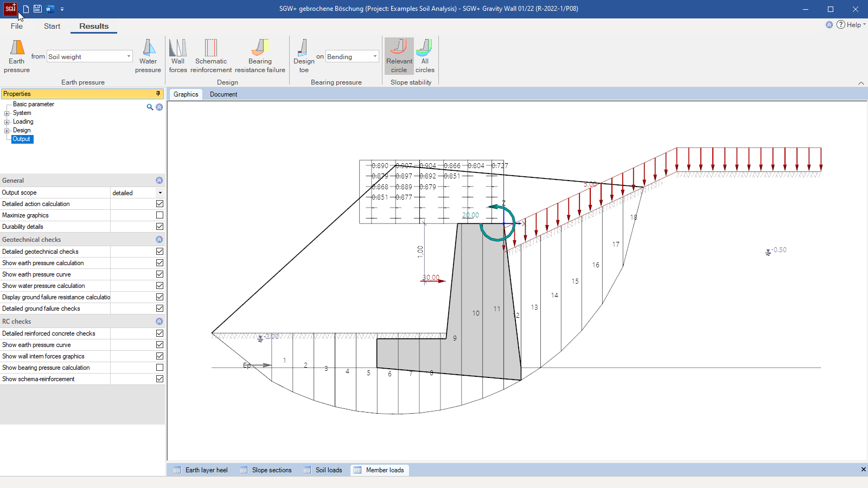Toggle Detailed geotechnical checks checkbox
The width and height of the screenshot is (868, 488).
pyautogui.click(x=159, y=252)
